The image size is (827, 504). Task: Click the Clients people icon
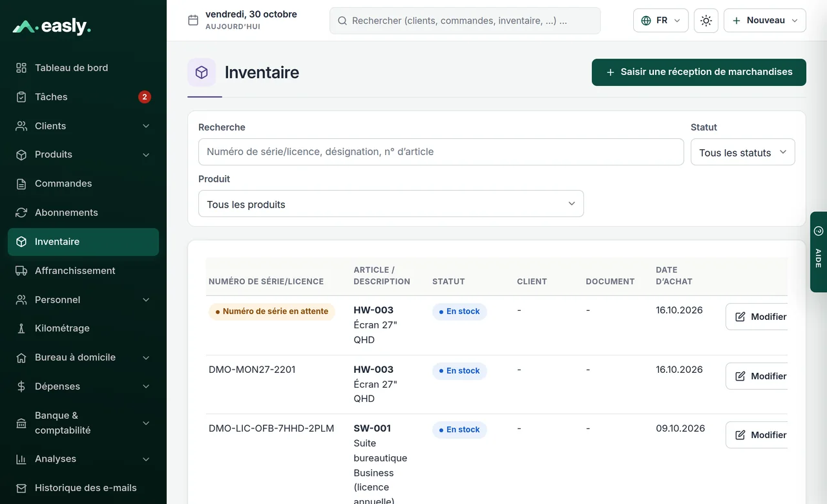click(x=21, y=126)
